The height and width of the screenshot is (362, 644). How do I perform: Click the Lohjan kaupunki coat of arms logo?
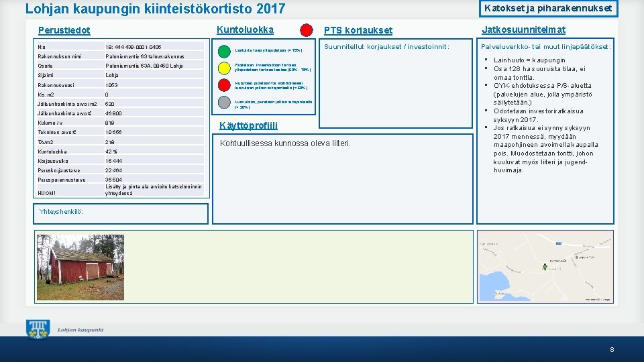tap(38, 329)
